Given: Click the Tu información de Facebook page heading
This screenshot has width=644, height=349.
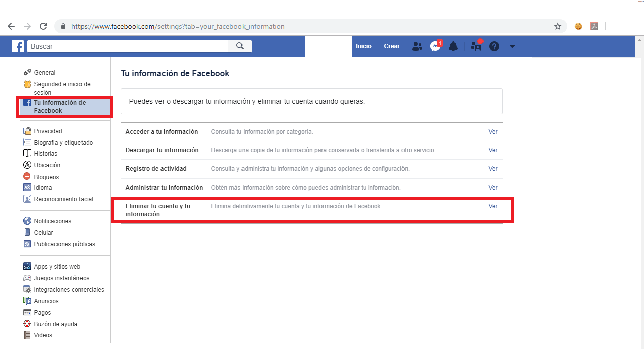Looking at the screenshot, I should 175,73.
